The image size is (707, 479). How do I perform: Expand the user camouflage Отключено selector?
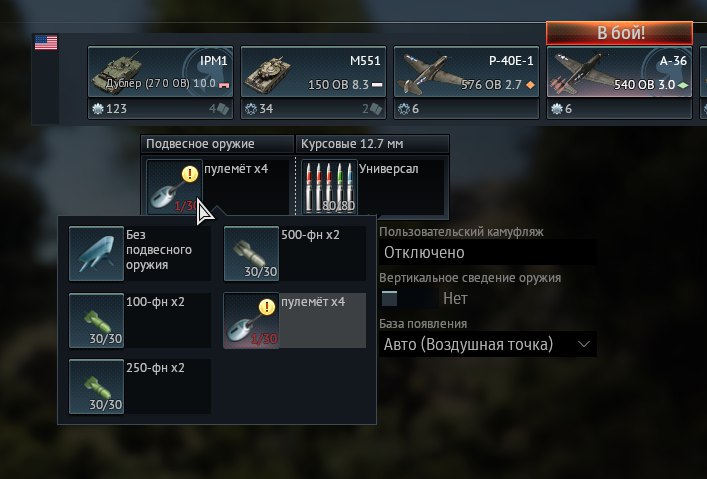point(488,253)
